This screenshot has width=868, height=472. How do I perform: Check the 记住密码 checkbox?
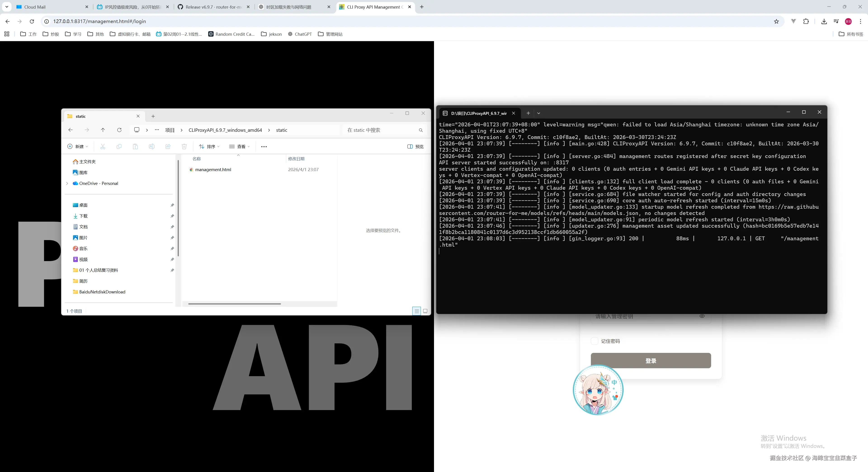pos(595,341)
